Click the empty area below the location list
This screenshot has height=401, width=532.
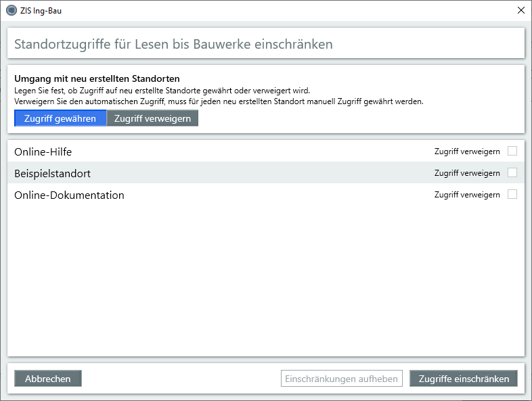tap(265, 284)
